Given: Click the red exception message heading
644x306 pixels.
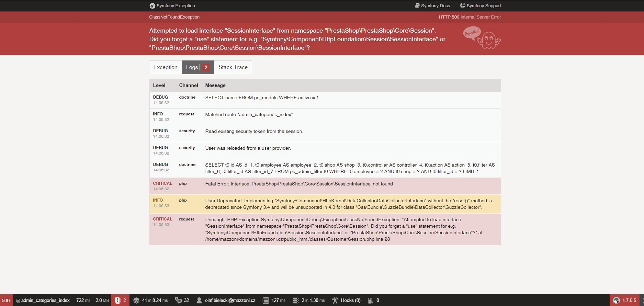Looking at the screenshot, I should [x=297, y=39].
